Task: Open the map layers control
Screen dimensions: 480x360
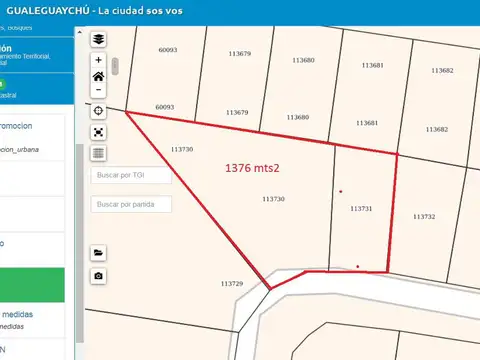Action: pos(98,39)
